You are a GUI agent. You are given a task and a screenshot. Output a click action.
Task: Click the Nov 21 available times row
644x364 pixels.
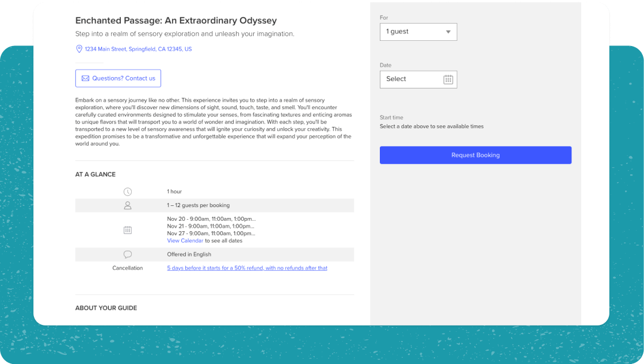pyautogui.click(x=211, y=227)
